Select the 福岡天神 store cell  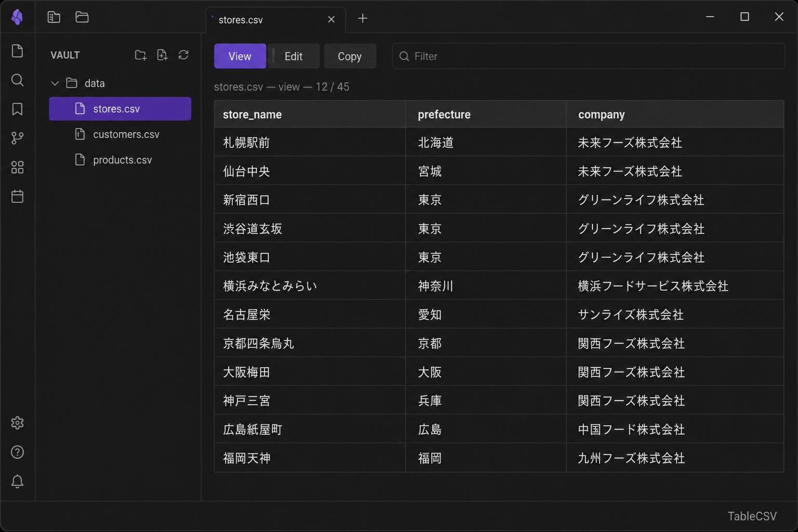pos(310,458)
